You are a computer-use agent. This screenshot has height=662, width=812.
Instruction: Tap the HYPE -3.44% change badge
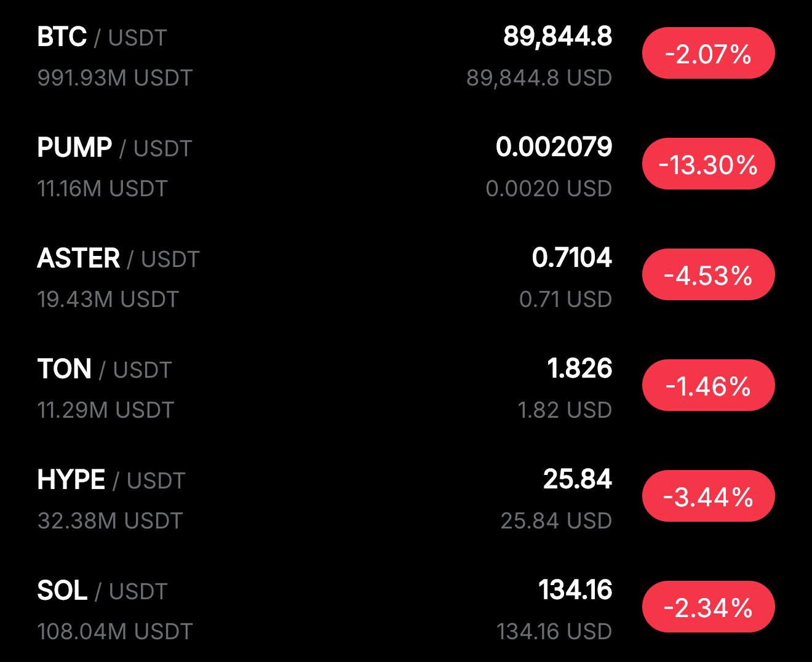708,497
